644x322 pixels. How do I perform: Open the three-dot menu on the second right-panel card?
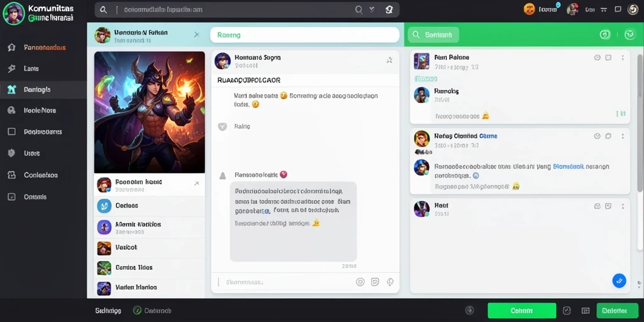click(623, 136)
